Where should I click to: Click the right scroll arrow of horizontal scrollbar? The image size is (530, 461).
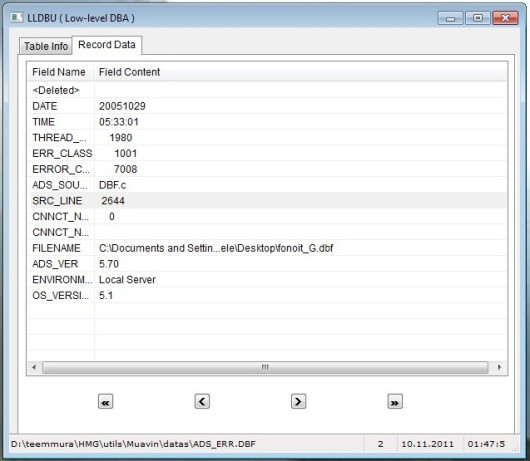(x=499, y=367)
